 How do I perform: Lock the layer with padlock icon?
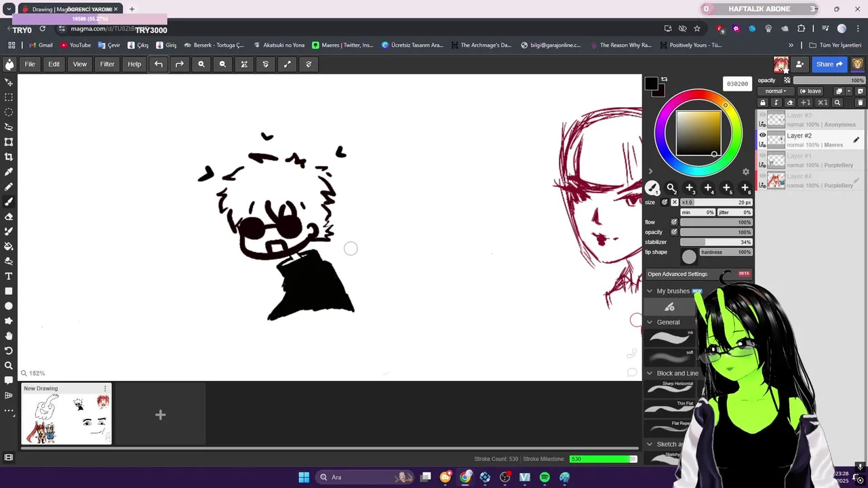point(763,102)
